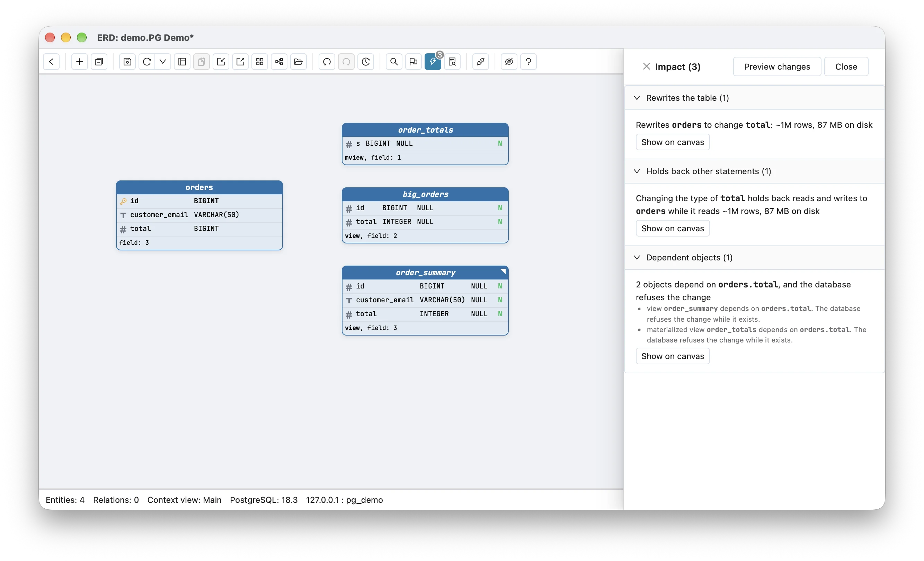Screen dimensions: 924x561
Task: Click the floppy-disk save icon
Action: (127, 62)
